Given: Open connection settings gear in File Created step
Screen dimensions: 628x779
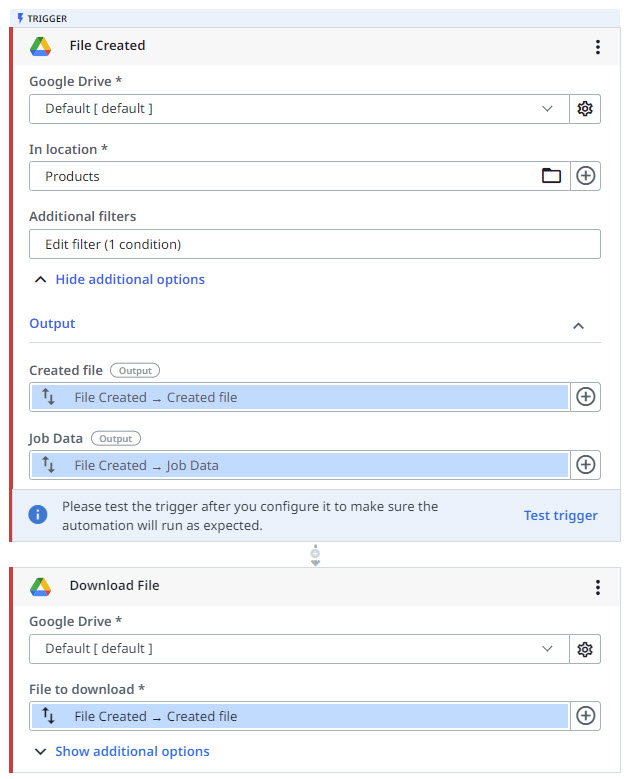Looking at the screenshot, I should [x=585, y=109].
